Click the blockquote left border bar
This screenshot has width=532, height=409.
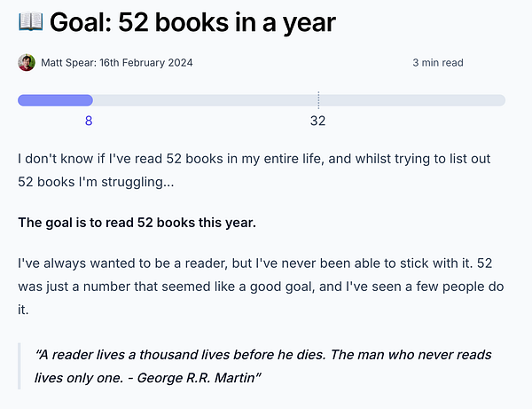click(x=20, y=366)
